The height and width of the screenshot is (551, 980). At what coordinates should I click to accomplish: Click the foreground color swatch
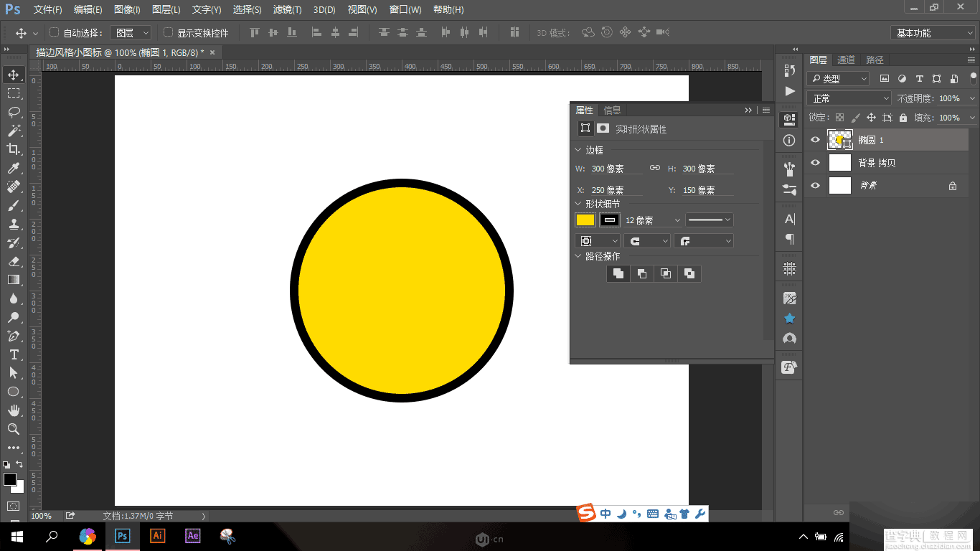10,479
